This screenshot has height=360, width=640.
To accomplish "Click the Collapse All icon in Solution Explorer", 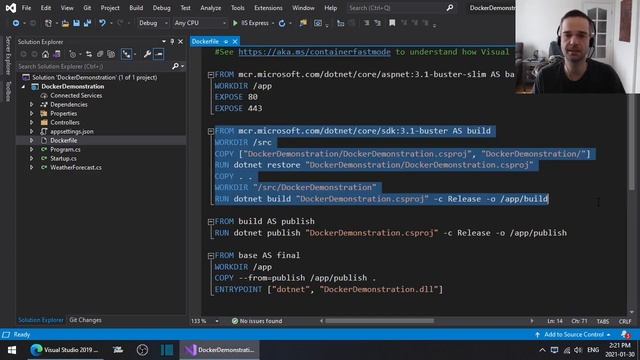I will [100, 54].
